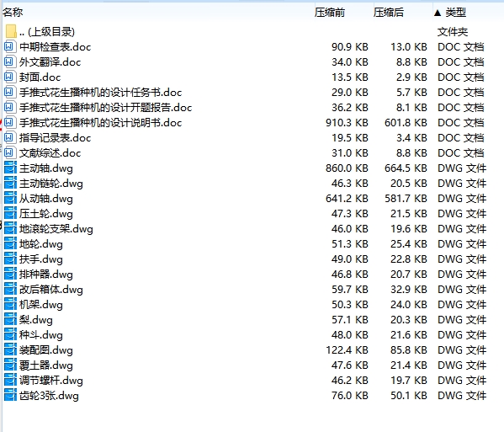Click doc icon of 手推式花生播种机的设计开题报告.doc

pyautogui.click(x=9, y=108)
